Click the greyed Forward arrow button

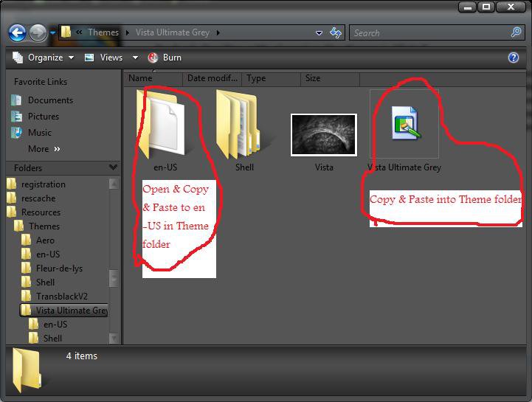click(x=38, y=33)
